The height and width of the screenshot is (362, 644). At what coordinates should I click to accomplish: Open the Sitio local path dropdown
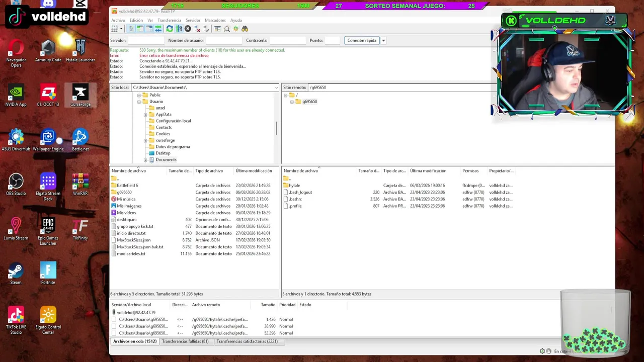(x=276, y=87)
